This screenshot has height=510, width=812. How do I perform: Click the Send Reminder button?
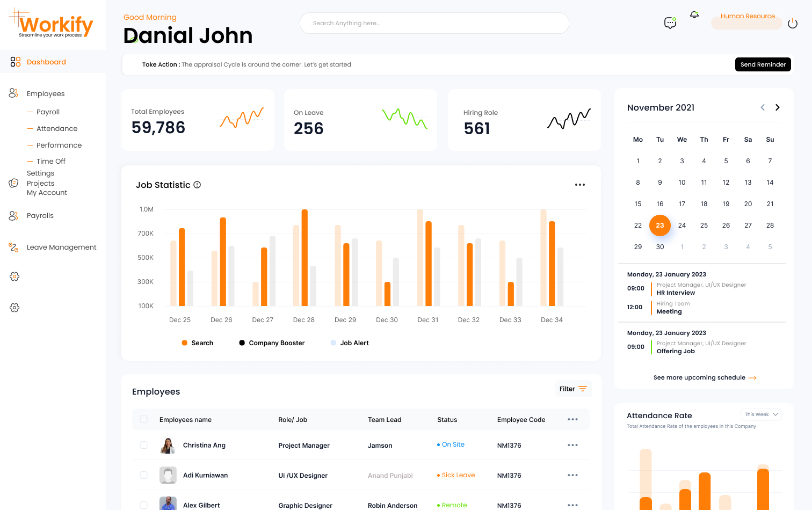coord(763,64)
